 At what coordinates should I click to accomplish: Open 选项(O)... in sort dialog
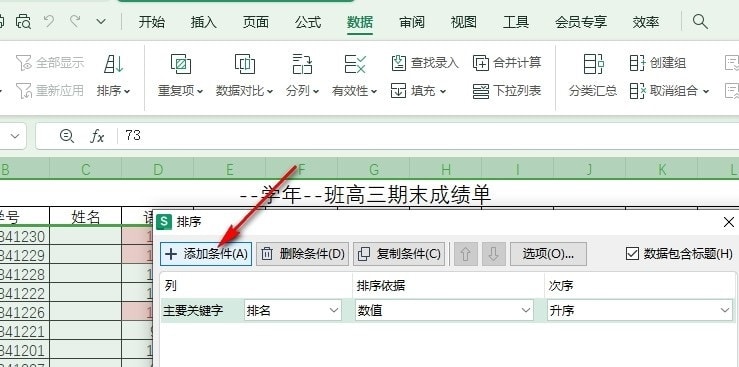[548, 254]
